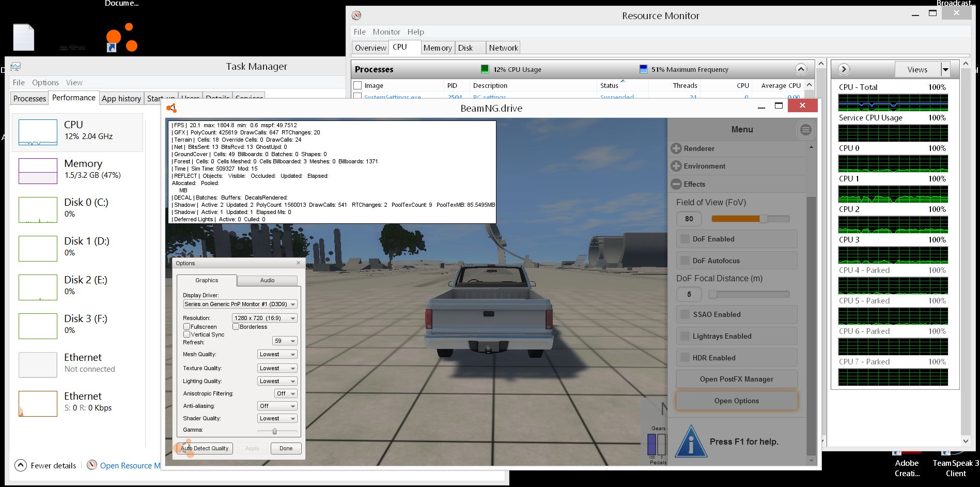Open the BeamNG desktop shortcut icon
980x487 pixels.
point(122,38)
